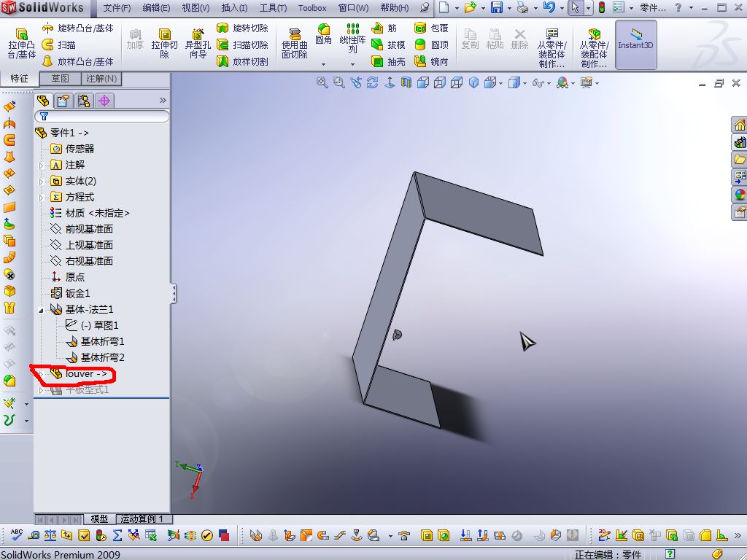
Task: Select the Loft Boss/Base (放样凸台/基体) tool
Action: [x=78, y=61]
